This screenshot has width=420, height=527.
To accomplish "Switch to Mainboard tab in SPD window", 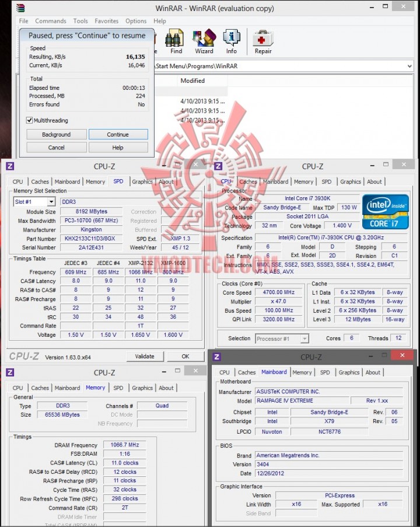I will point(67,182).
